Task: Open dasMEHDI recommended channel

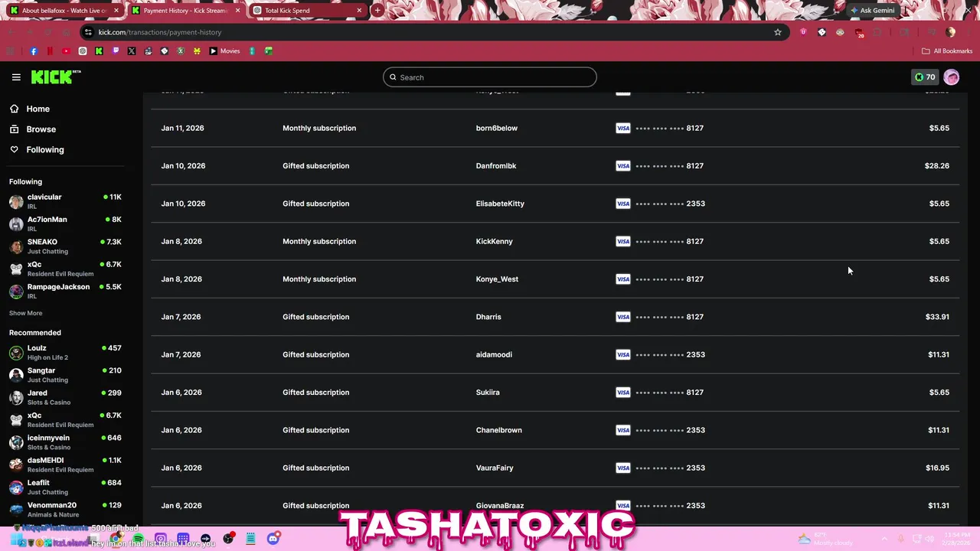Action: click(65, 465)
